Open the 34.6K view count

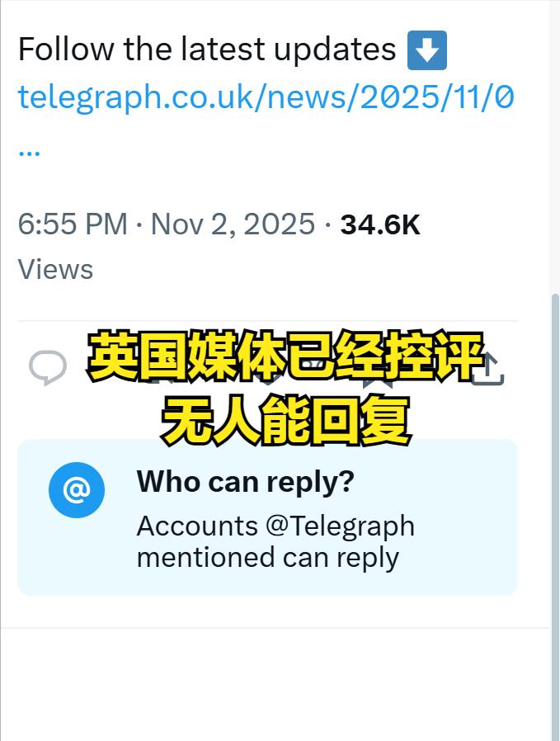pos(380,224)
